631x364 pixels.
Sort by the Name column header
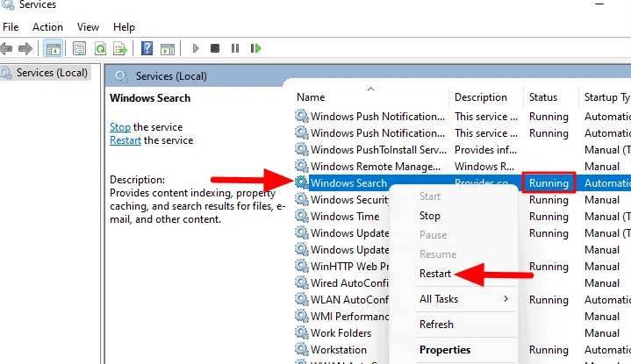311,97
